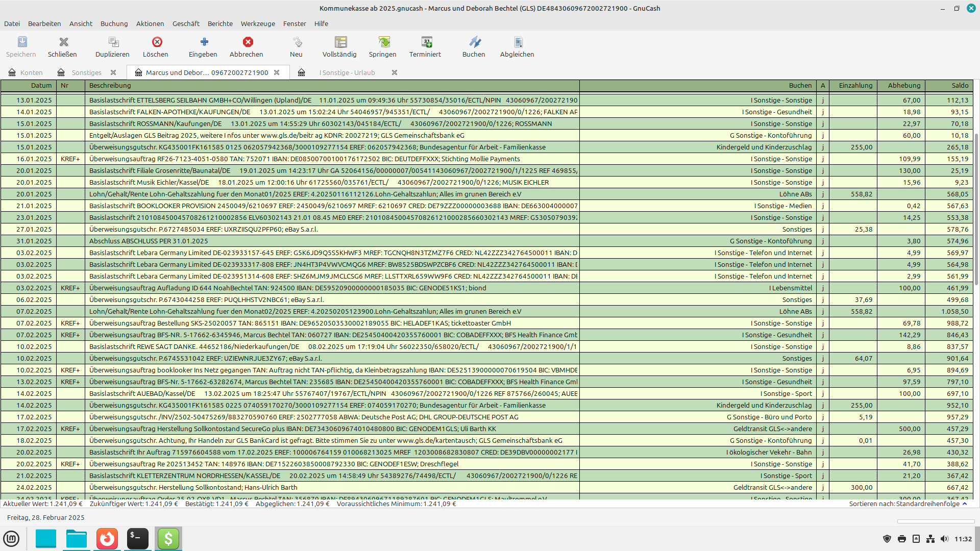Open the network tray icon
The height and width of the screenshot is (551, 980).
930,539
